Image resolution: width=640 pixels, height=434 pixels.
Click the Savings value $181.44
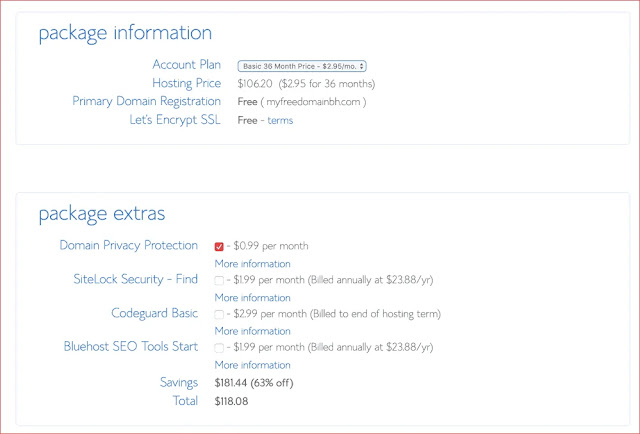point(231,383)
